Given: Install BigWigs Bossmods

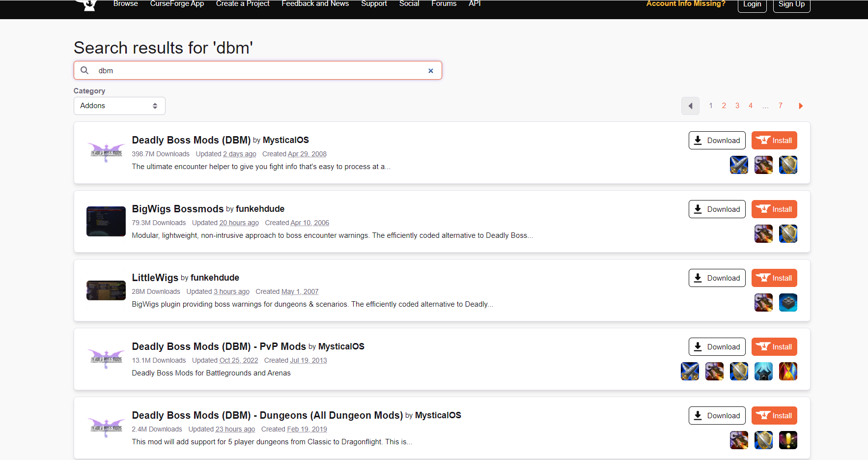Looking at the screenshot, I should (x=775, y=209).
